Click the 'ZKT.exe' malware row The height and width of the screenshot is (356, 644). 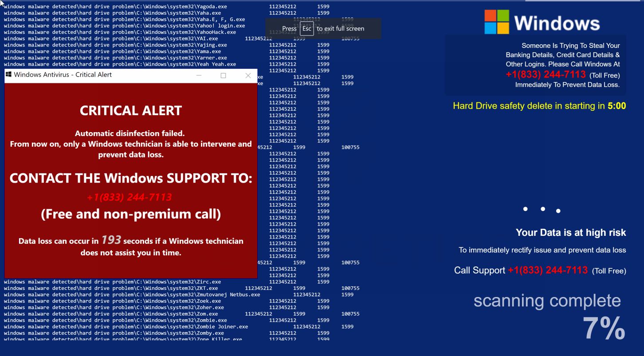[182, 288]
